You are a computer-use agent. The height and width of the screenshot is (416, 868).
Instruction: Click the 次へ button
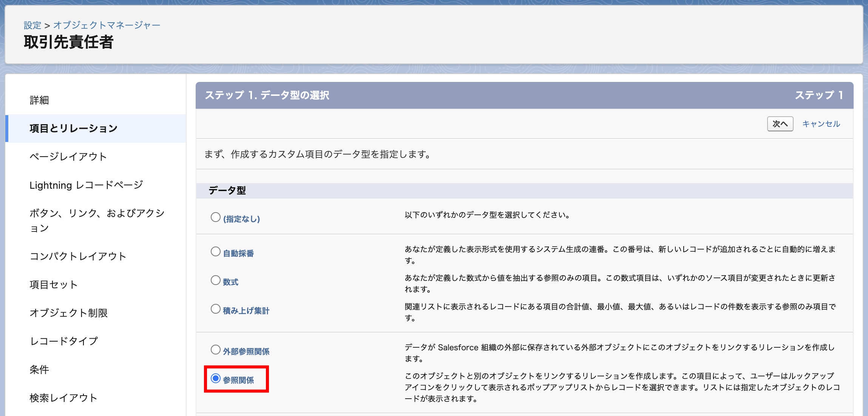pyautogui.click(x=780, y=124)
